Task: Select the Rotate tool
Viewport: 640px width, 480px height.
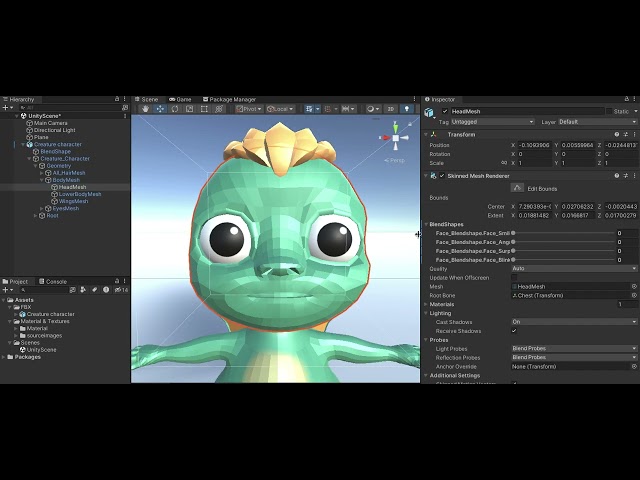Action: 175,109
